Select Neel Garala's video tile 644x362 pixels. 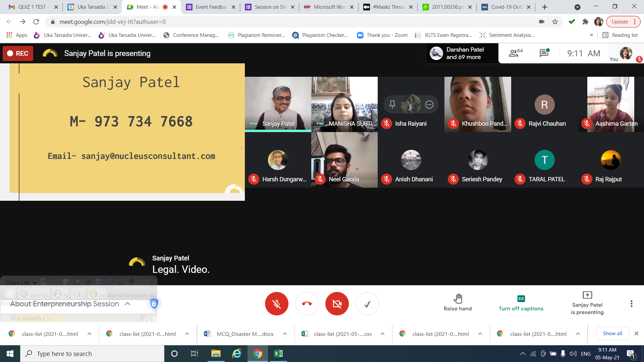pyautogui.click(x=344, y=160)
